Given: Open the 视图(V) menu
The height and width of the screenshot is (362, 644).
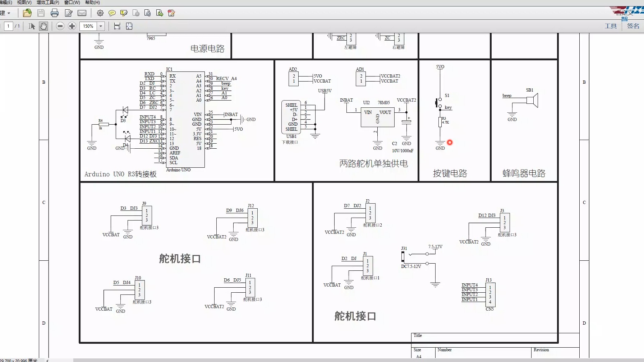Looking at the screenshot, I should 24,3.
